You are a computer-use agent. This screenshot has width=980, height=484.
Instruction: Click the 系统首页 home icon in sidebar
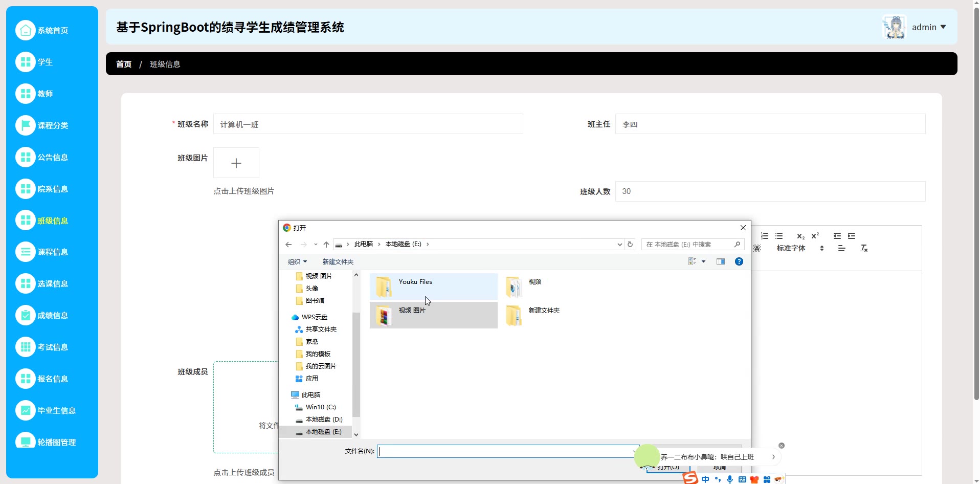[26, 30]
